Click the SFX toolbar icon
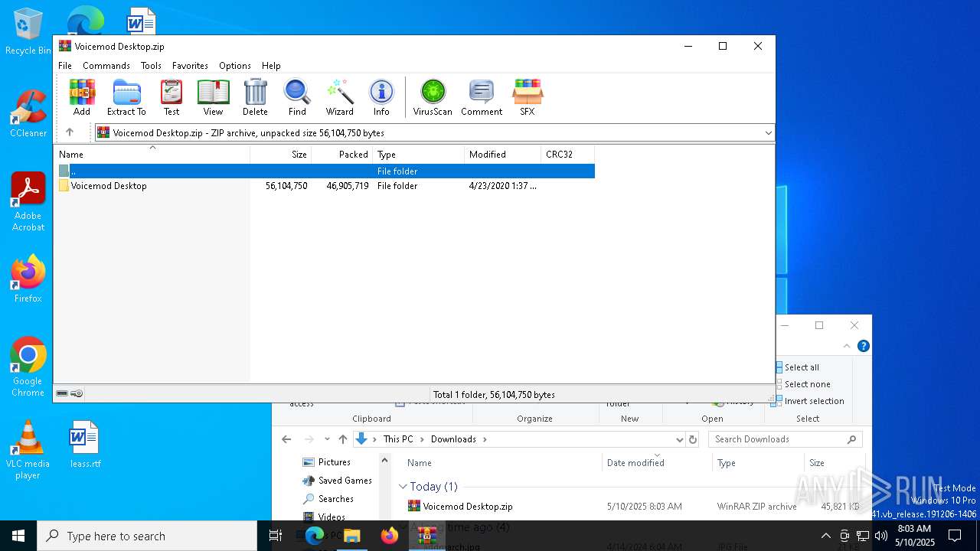Screen dimensions: 980x551 (528, 97)
